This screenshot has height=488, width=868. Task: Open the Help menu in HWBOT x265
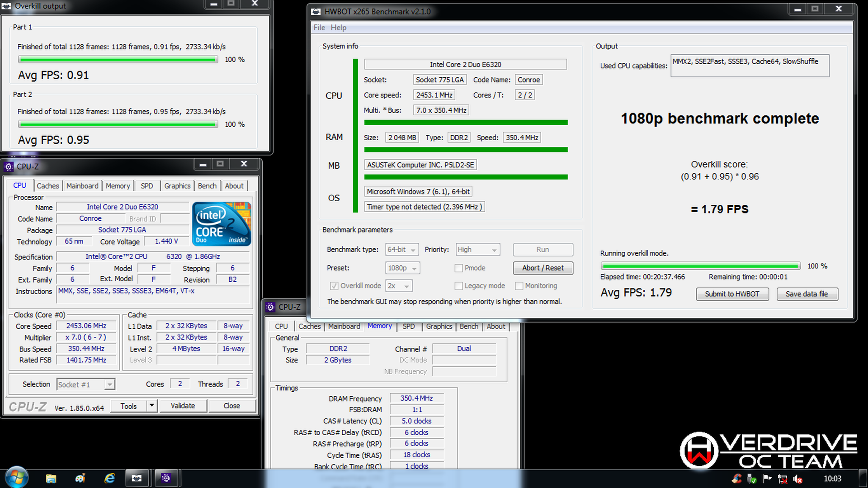coord(338,28)
